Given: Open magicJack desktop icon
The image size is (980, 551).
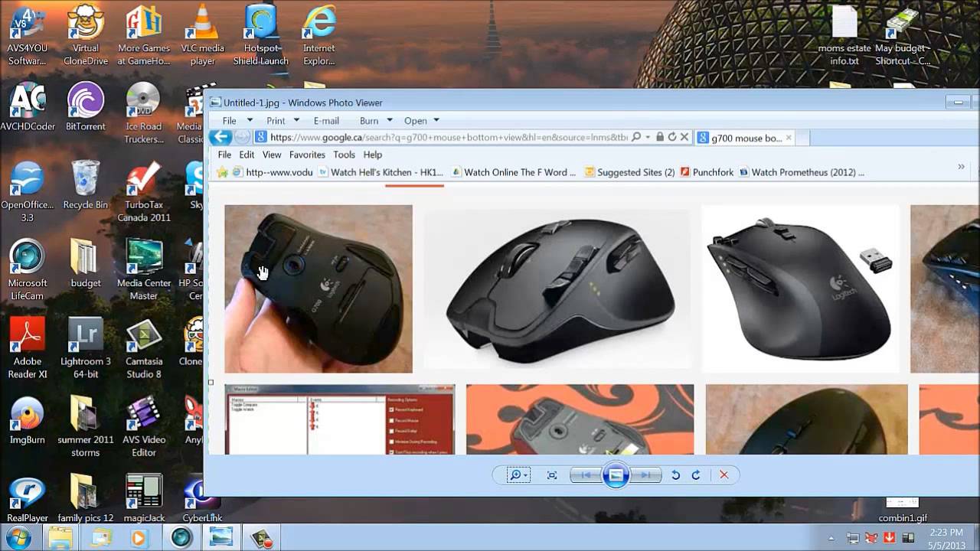Looking at the screenshot, I should 144,499.
